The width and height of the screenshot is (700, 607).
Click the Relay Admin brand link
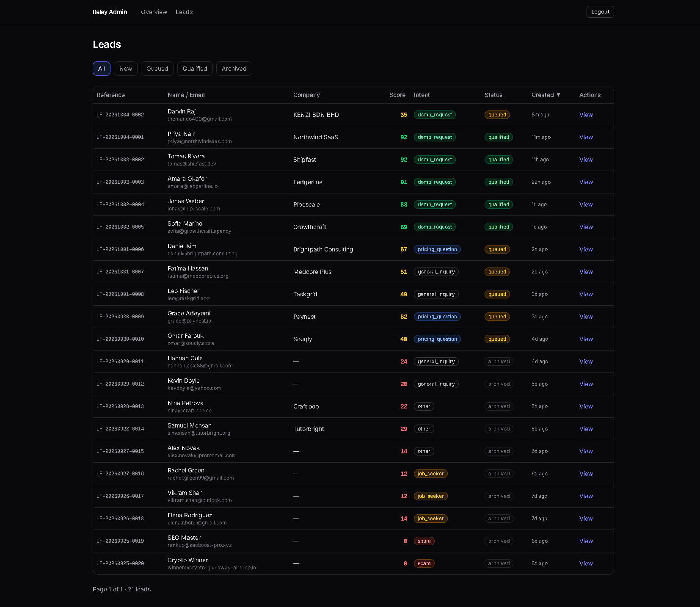coord(110,12)
